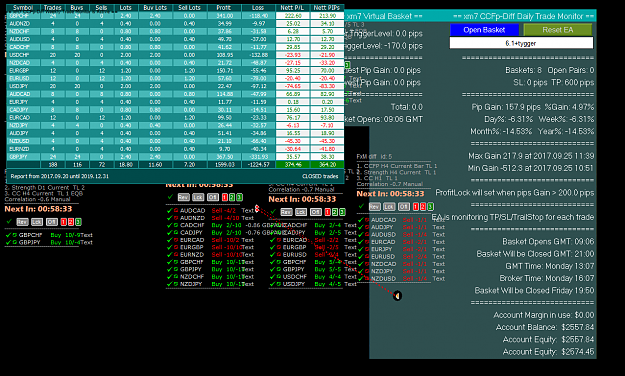625x376 pixels.
Task: Click the Next In 00:58:33 timer in FxM diff panel
Action: [x=390, y=194]
